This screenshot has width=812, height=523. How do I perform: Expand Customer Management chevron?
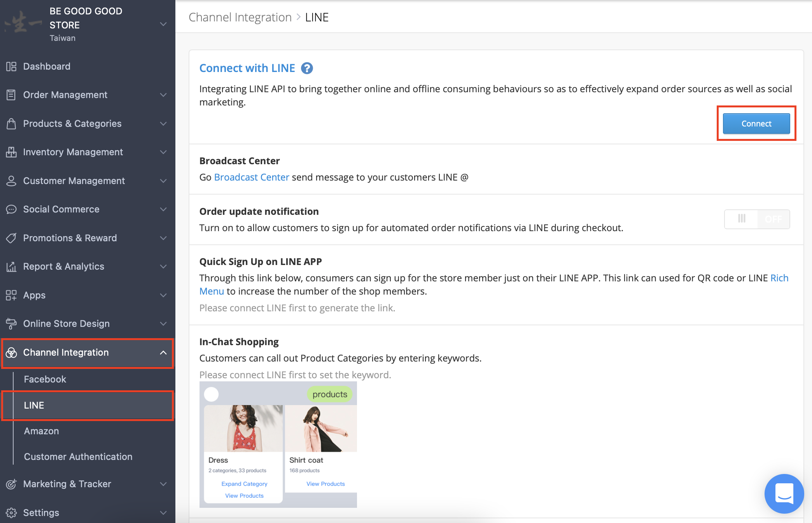coord(163,181)
